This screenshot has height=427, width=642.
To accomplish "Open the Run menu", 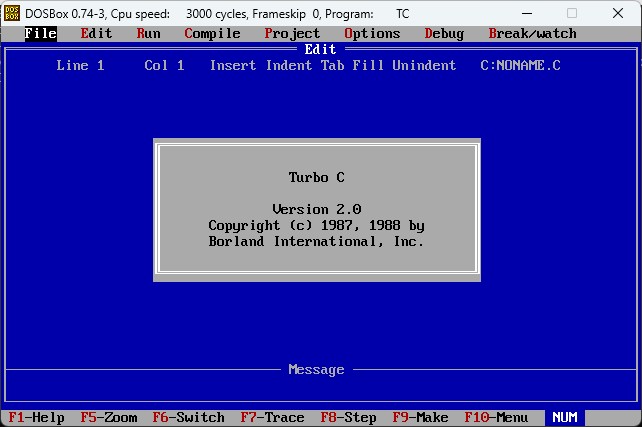I will click(x=149, y=34).
